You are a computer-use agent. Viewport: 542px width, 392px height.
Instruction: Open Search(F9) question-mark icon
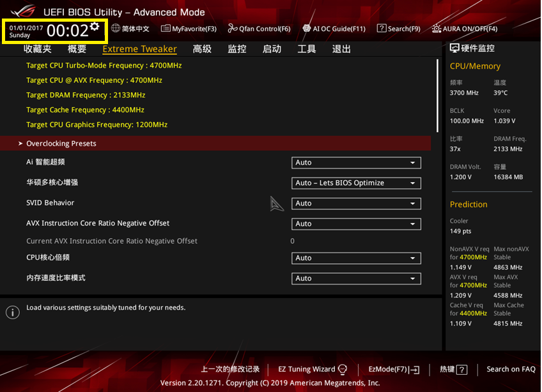[x=382, y=29]
